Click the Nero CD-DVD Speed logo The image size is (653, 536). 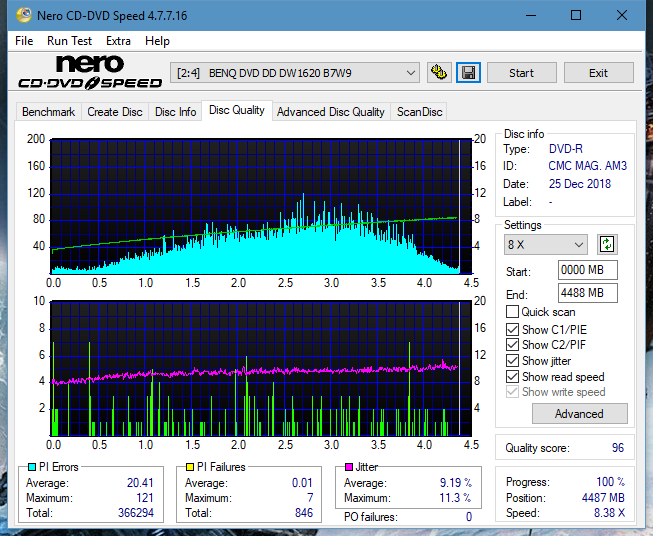click(x=90, y=73)
